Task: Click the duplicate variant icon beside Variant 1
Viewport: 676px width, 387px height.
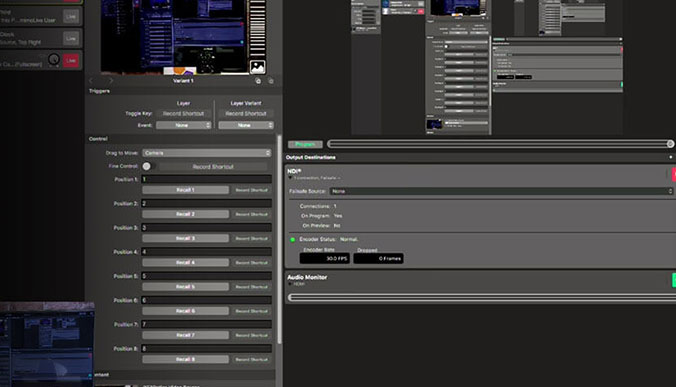Action: coord(258,81)
